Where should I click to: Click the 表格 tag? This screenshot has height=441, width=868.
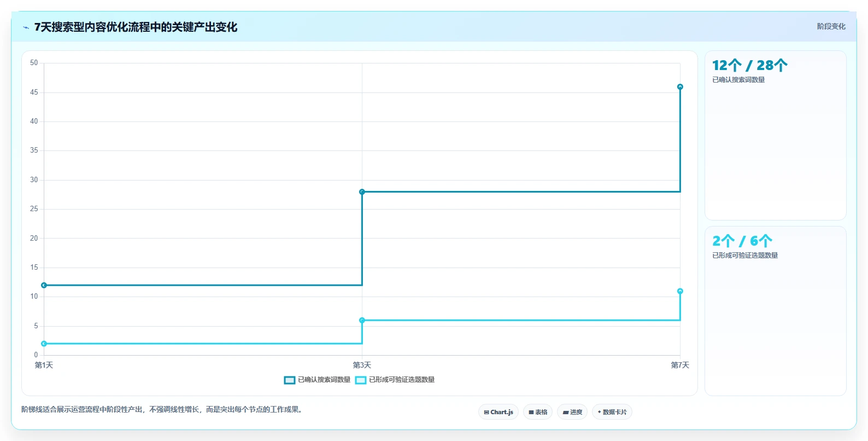538,412
